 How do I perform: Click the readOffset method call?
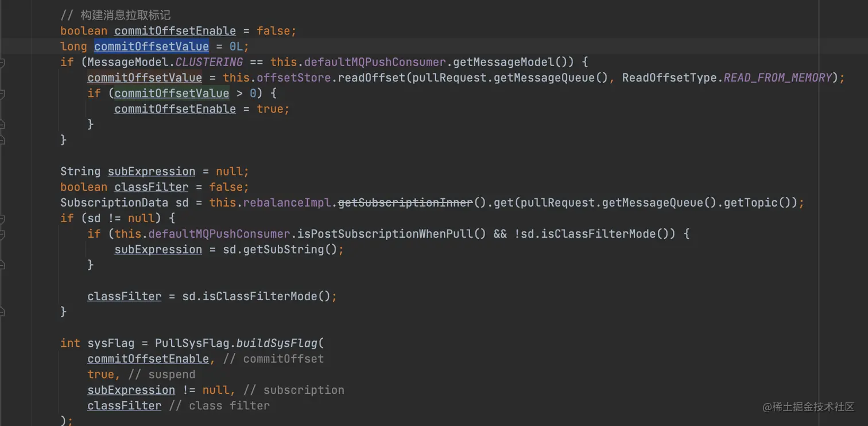click(371, 78)
